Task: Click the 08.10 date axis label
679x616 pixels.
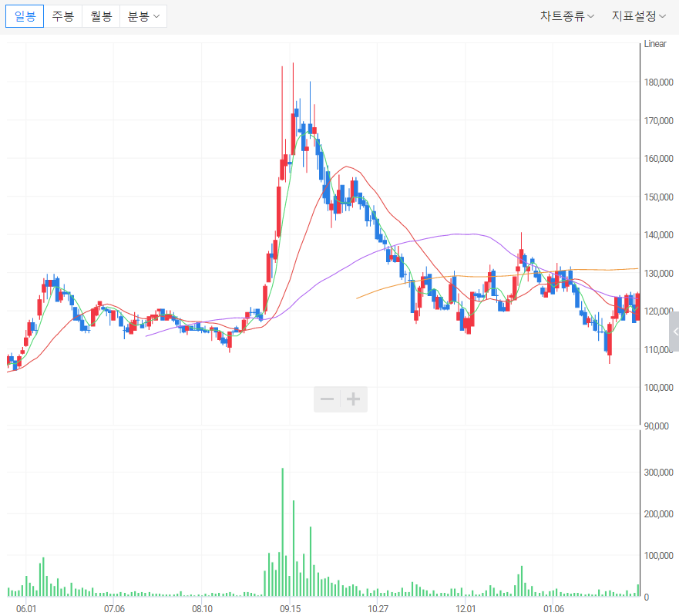Action: (202, 608)
